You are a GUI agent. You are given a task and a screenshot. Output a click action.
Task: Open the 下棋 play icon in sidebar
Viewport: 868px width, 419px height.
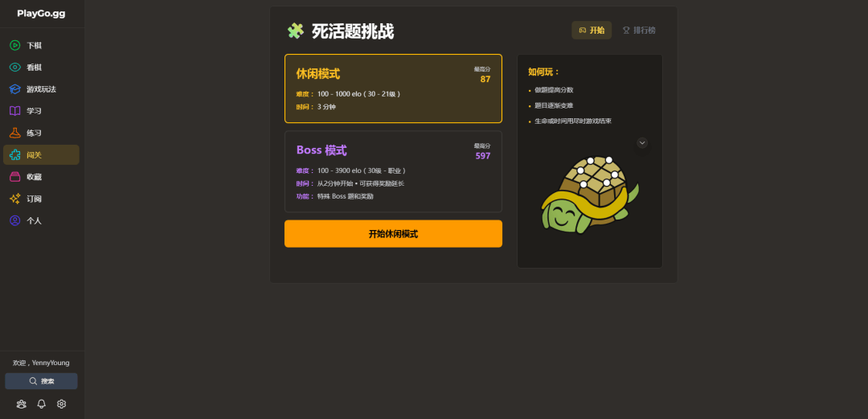click(15, 46)
